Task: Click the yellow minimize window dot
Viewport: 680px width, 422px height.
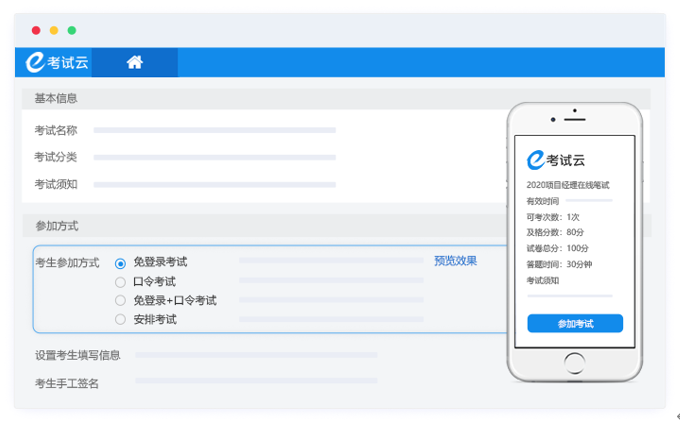Action: coord(54,31)
